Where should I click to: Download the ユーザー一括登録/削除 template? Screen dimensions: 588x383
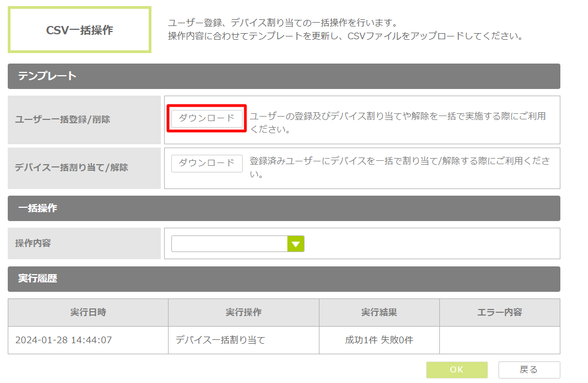point(207,118)
